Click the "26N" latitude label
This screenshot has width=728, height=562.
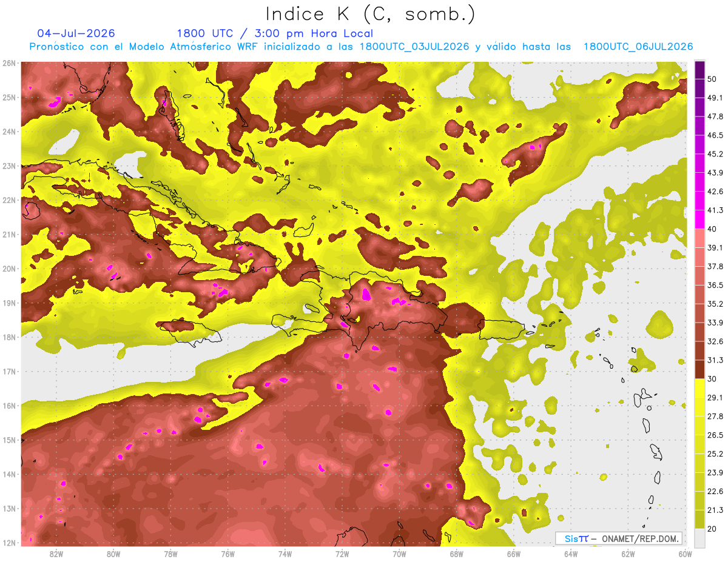(x=8, y=63)
